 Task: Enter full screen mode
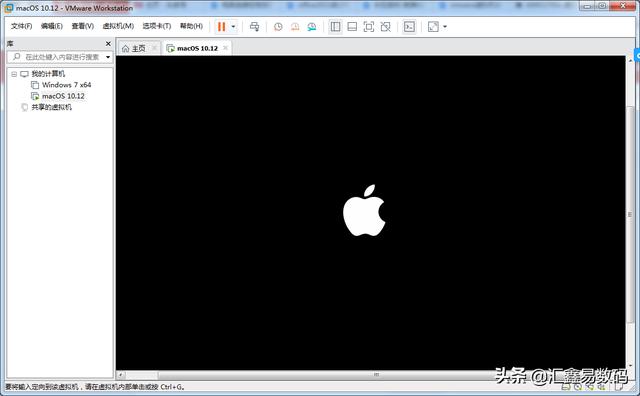(x=369, y=27)
